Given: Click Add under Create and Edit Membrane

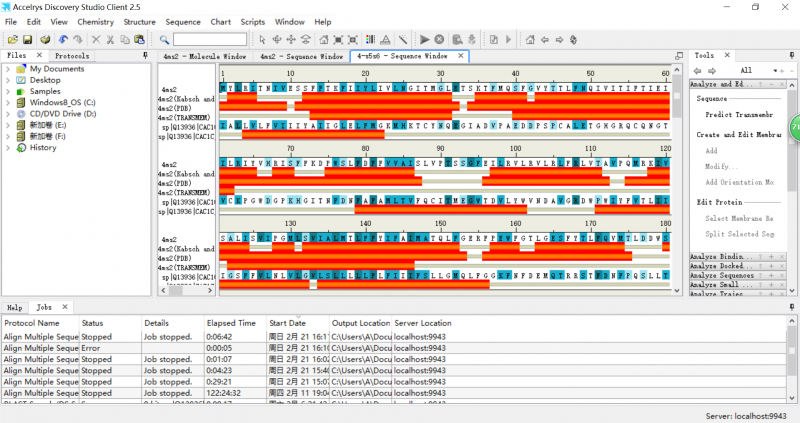Looking at the screenshot, I should (x=711, y=151).
